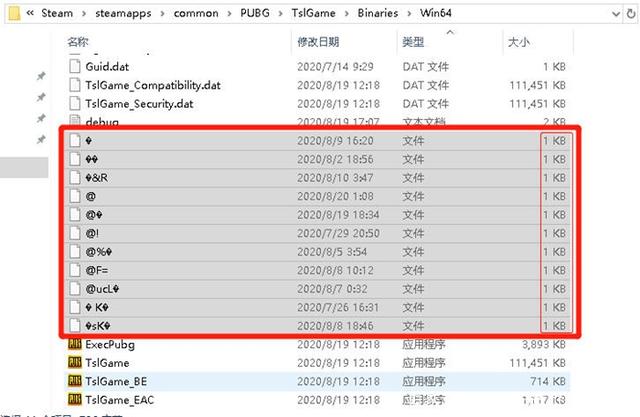Open the ExecPubg application icon
This screenshot has width=640, height=417.
(x=75, y=344)
